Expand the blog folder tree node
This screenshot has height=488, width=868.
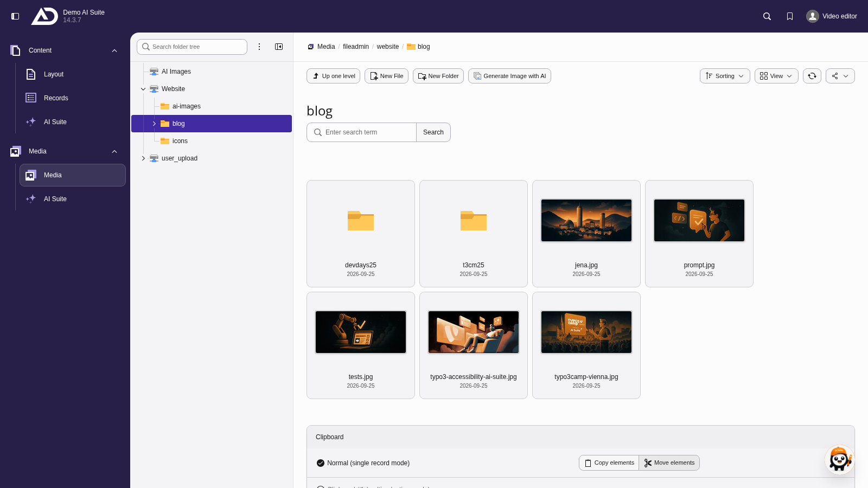tap(154, 124)
